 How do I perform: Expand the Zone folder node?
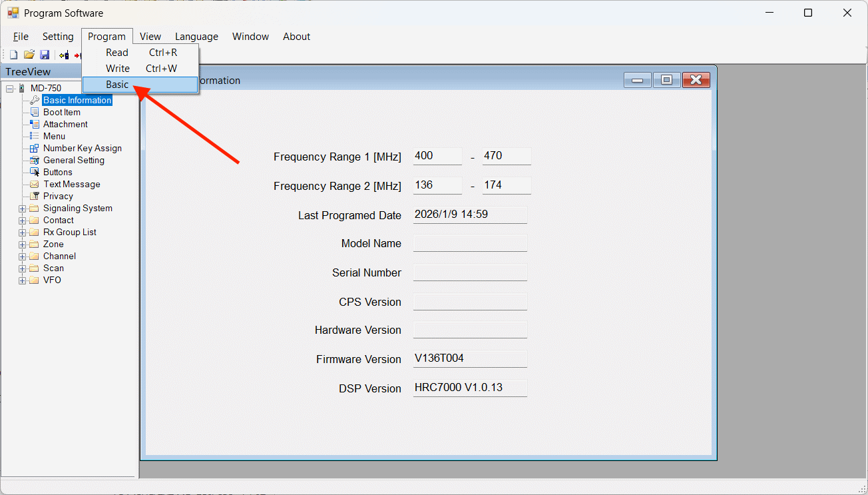pos(22,245)
